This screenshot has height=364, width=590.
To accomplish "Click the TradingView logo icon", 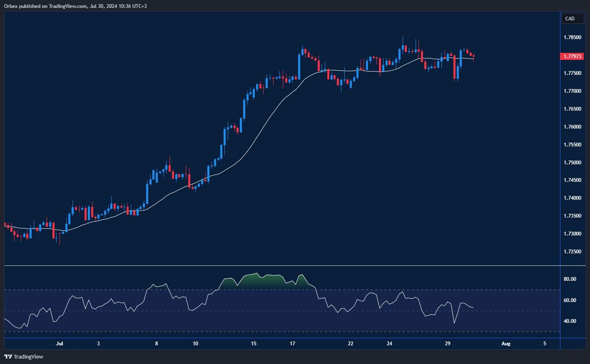I will pos(8,357).
